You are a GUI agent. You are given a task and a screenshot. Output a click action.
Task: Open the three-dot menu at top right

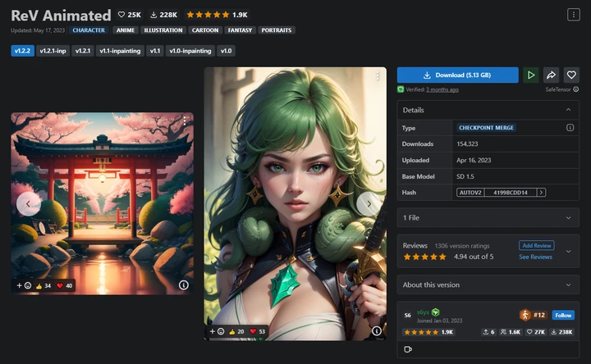[x=574, y=15]
